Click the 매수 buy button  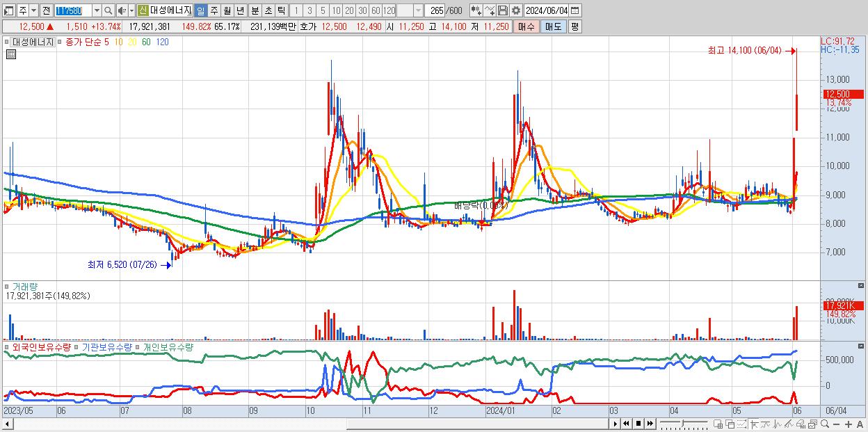(x=527, y=26)
